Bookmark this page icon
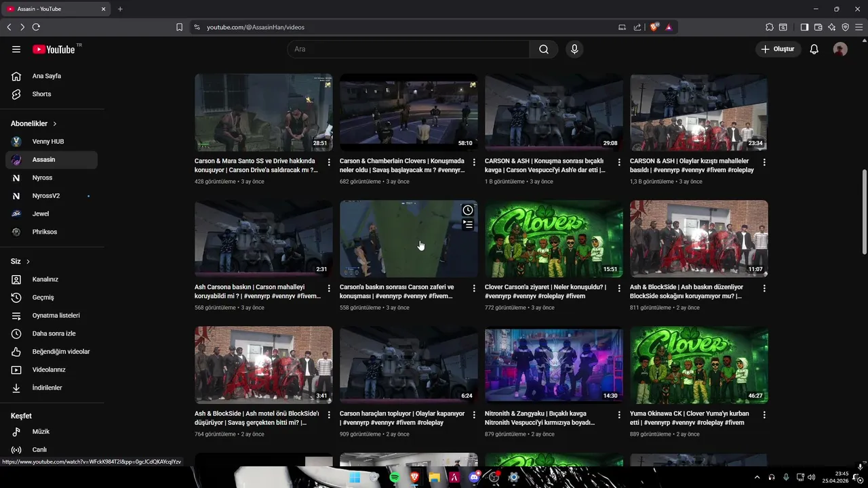Viewport: 868px width, 488px height. [179, 27]
